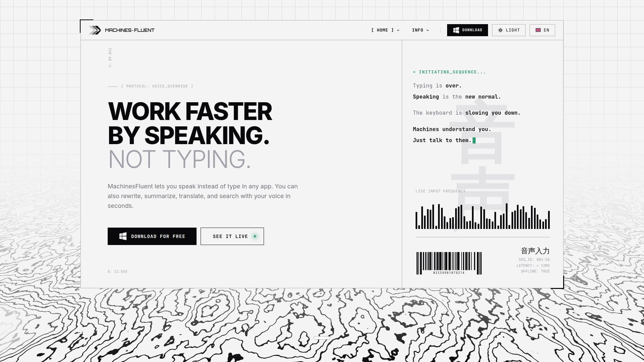Viewport: 644px width, 362px height.
Task: Click the 'Speaking is the new normal.' line
Action: coord(457,97)
